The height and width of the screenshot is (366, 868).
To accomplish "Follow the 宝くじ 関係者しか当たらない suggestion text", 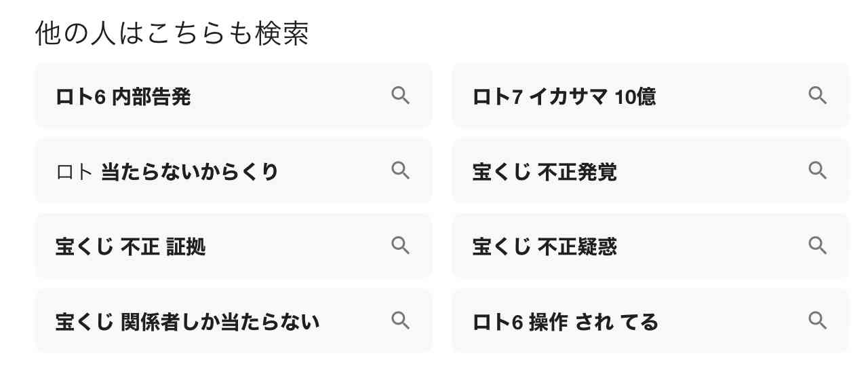I will tap(187, 322).
